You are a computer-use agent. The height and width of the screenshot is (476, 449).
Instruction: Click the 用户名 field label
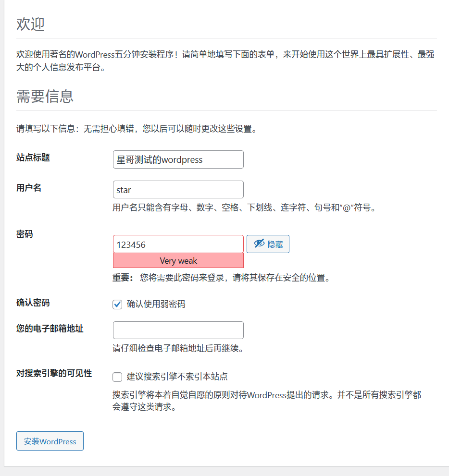click(x=29, y=188)
